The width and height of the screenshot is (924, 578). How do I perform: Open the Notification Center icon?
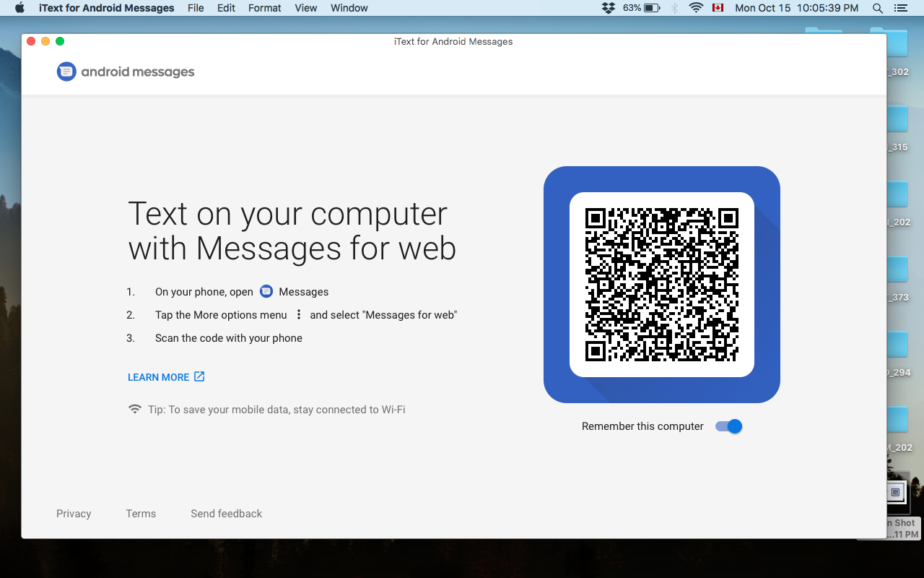pyautogui.click(x=900, y=8)
